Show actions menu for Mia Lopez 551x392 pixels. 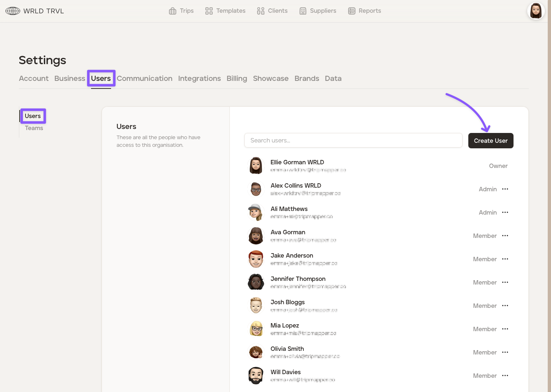[x=505, y=329]
